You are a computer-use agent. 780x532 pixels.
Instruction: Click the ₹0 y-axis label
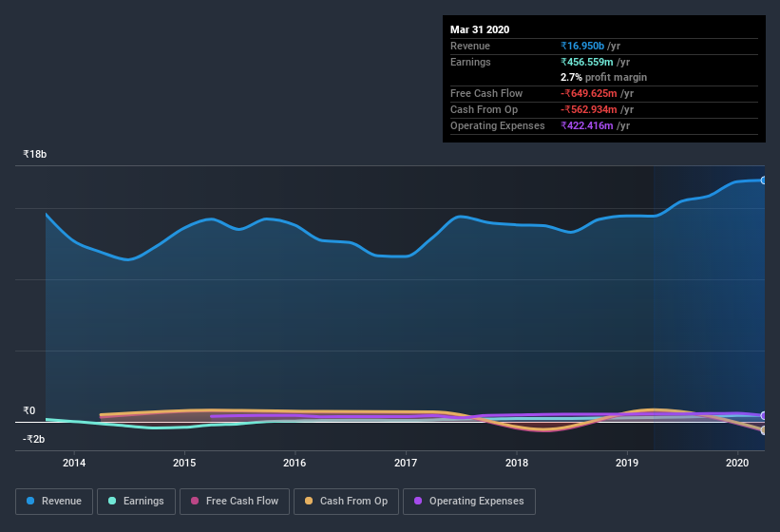pyautogui.click(x=29, y=410)
